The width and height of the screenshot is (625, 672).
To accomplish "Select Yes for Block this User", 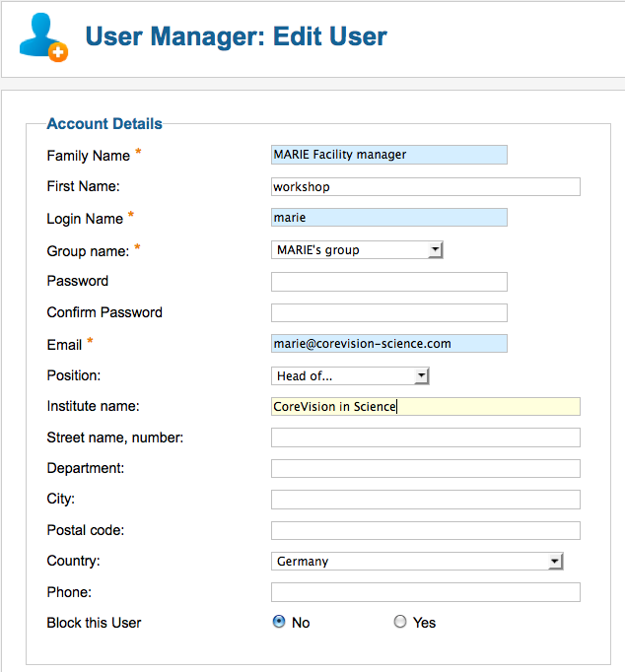I will tap(400, 621).
